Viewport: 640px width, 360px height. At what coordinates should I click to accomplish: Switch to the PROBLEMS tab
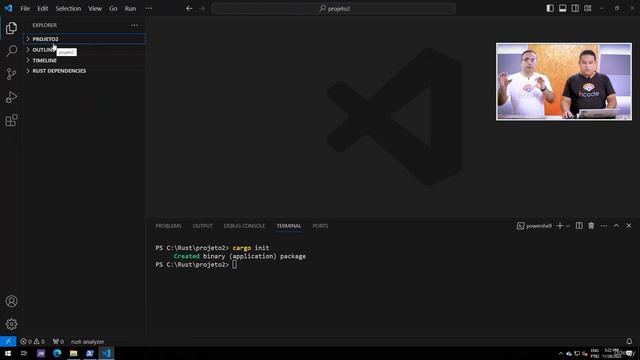(x=168, y=226)
